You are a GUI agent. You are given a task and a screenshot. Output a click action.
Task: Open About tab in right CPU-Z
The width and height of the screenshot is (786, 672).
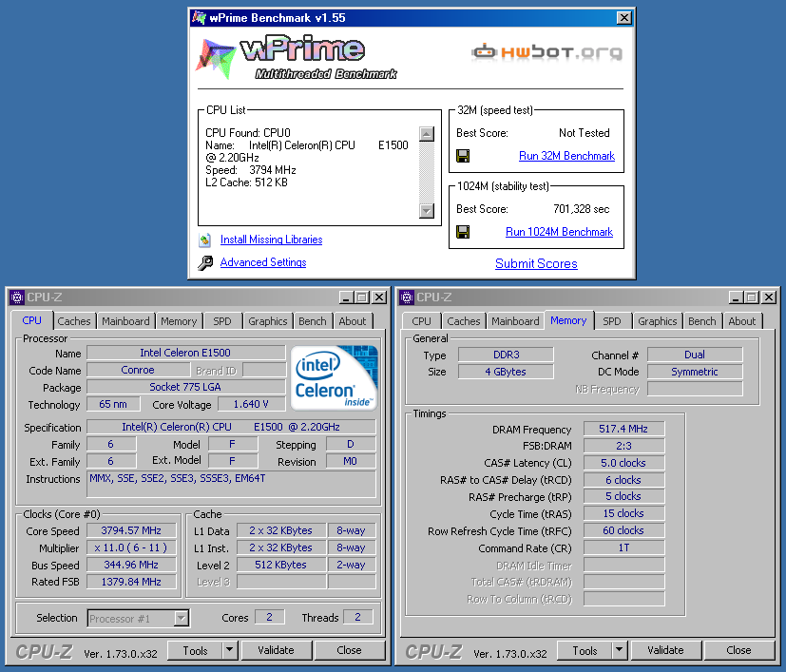(742, 321)
